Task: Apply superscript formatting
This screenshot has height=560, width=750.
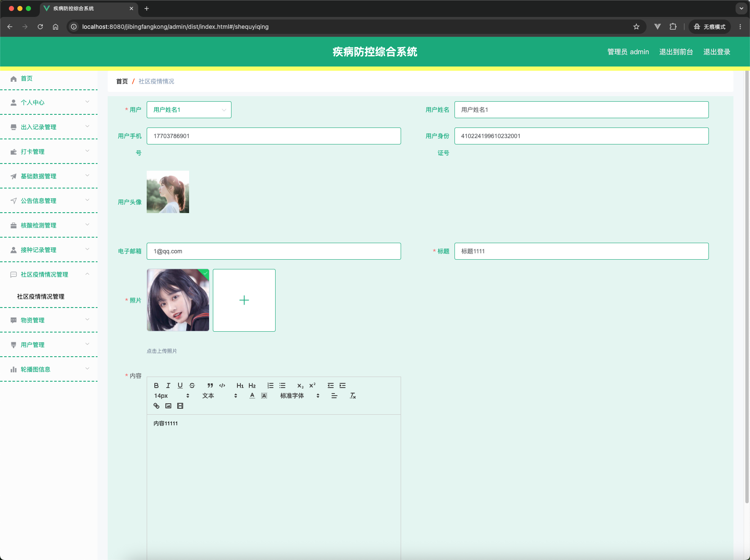Action: [x=312, y=385]
